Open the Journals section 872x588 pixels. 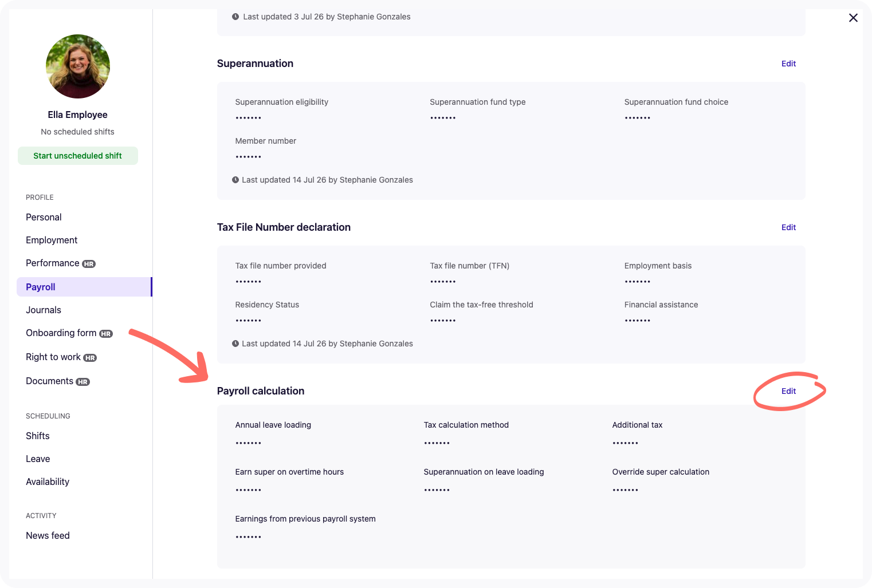44,310
